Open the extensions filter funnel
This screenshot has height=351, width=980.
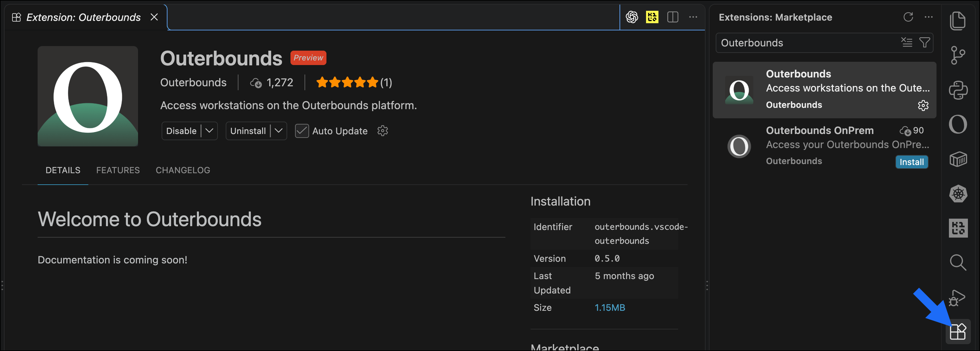point(924,42)
